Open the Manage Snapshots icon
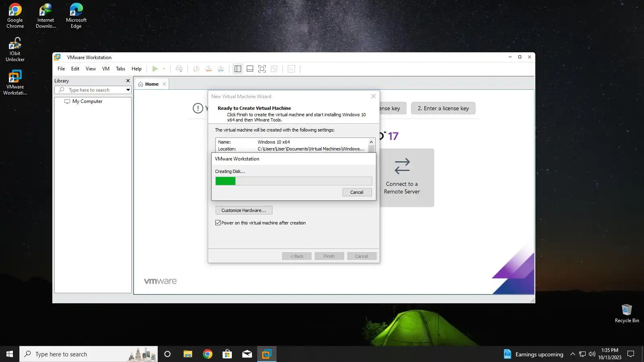Screen dimensions: 644x362 click(221, 69)
